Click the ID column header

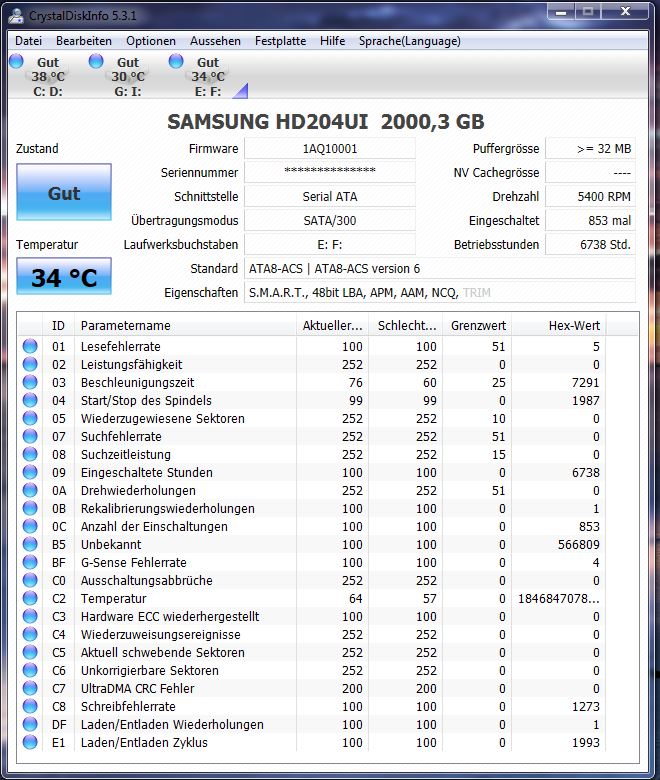[58, 325]
